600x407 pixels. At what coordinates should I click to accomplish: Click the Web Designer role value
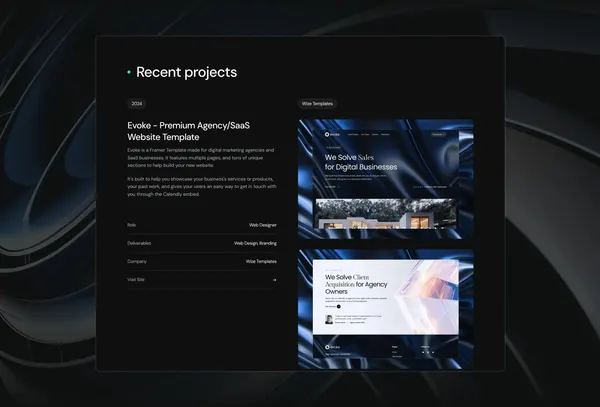pos(263,225)
